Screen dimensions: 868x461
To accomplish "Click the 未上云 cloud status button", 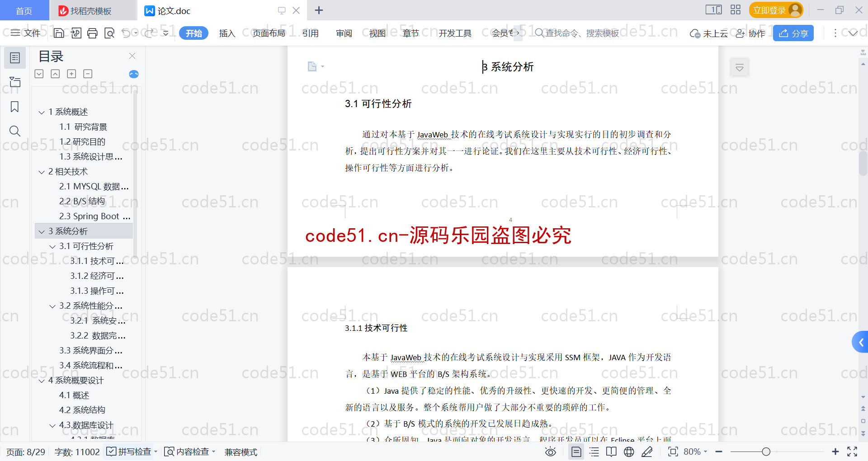I will (709, 33).
